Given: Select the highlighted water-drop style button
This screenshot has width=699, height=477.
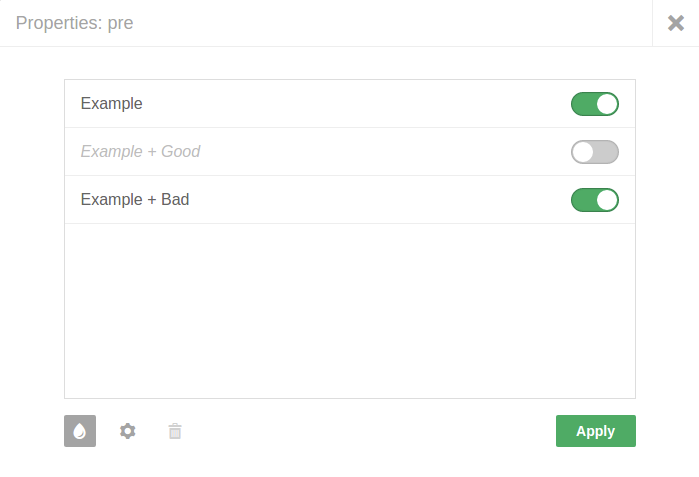Looking at the screenshot, I should [80, 431].
